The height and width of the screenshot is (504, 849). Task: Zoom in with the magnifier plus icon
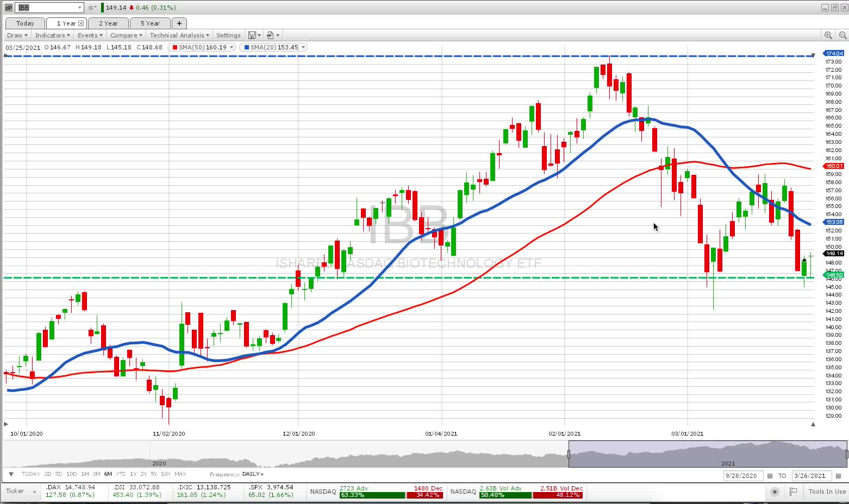(828, 35)
